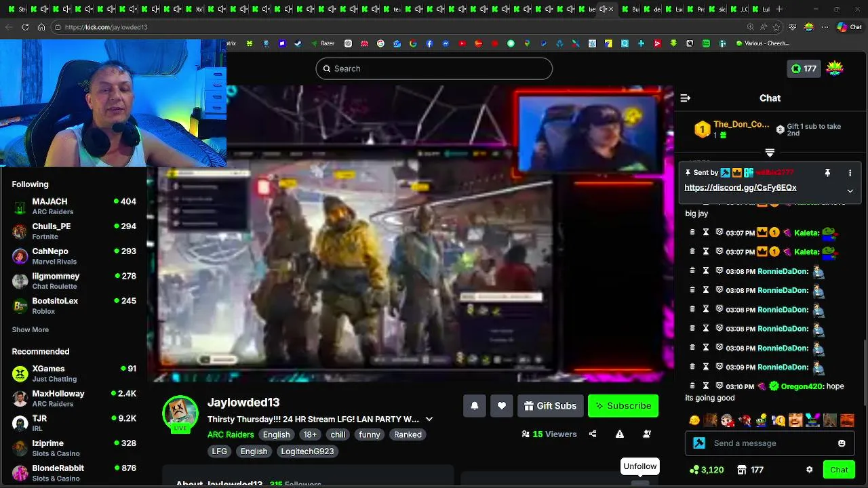Ban Oregon420 using the shield icon
This screenshot has width=868, height=488.
719,386
